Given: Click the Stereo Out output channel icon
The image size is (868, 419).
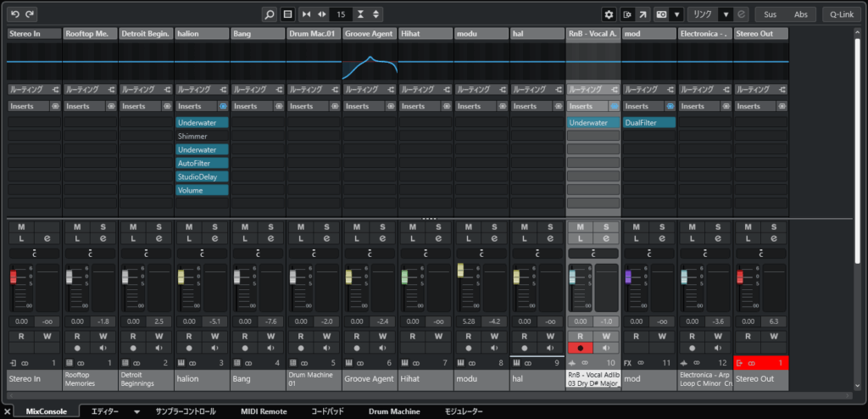Looking at the screenshot, I should point(740,363).
